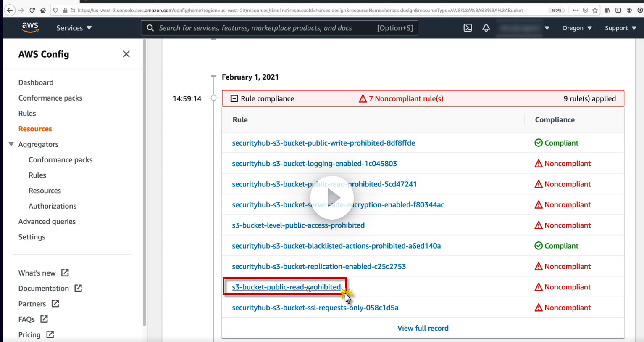Viewport: 644px width, 342px height.
Task: Launch AWS CloudShell from the header icon
Action: (x=468, y=28)
